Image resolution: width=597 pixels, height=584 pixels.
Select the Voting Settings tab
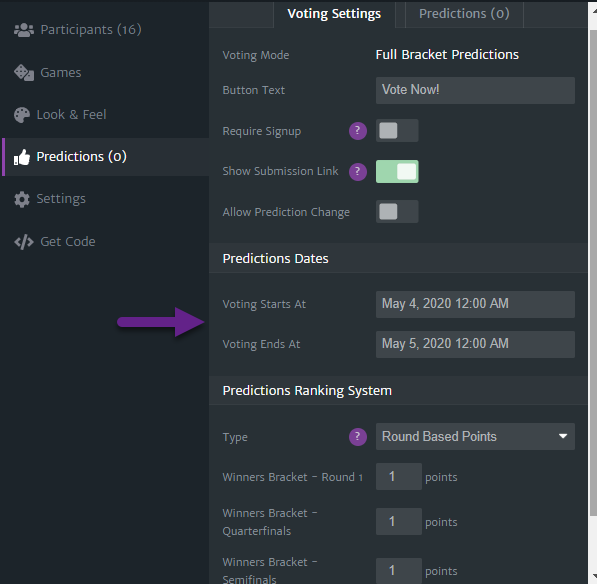(x=334, y=14)
